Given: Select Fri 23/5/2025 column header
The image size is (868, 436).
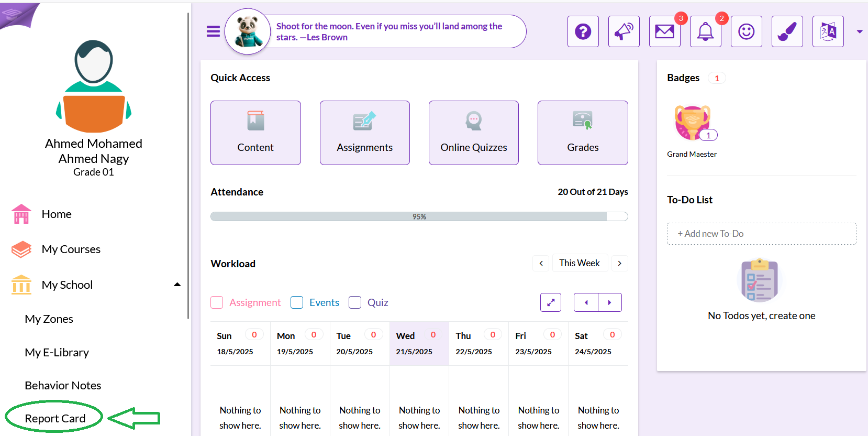Looking at the screenshot, I should 539,343.
